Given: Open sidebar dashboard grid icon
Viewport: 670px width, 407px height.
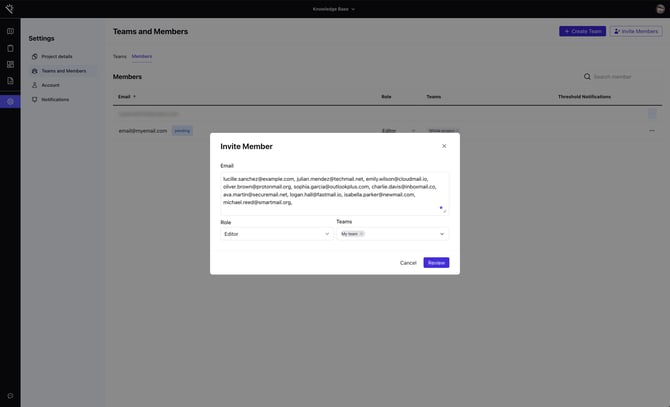Looking at the screenshot, I should tap(10, 64).
